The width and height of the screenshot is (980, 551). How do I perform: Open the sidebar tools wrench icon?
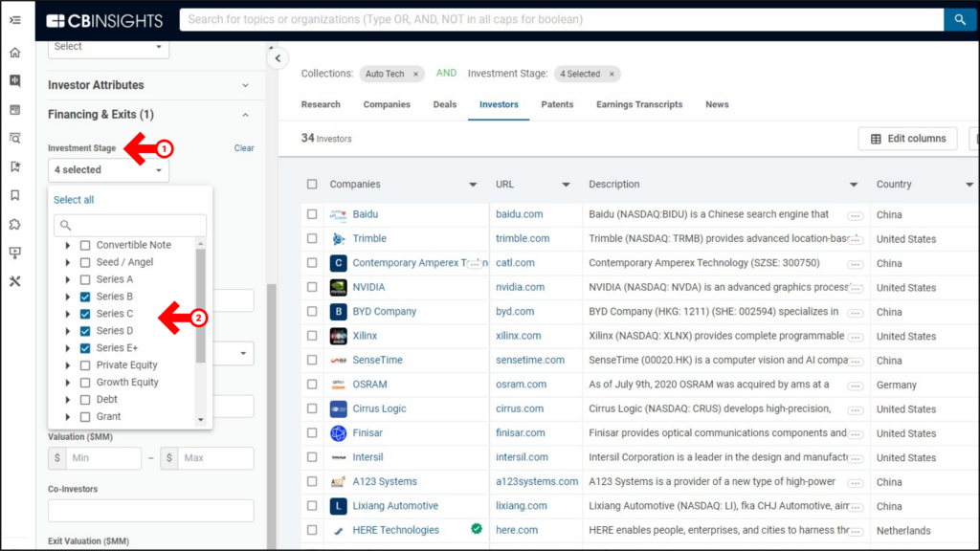(x=15, y=281)
